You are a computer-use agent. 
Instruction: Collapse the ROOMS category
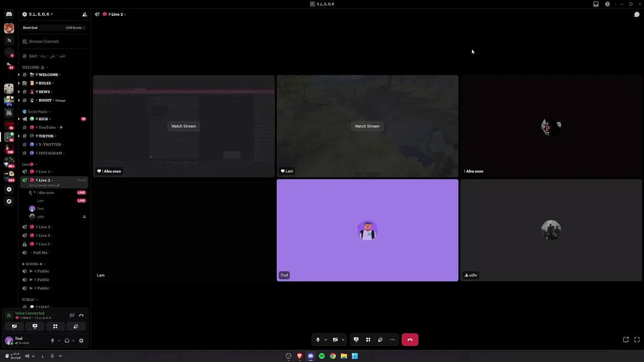point(33,264)
